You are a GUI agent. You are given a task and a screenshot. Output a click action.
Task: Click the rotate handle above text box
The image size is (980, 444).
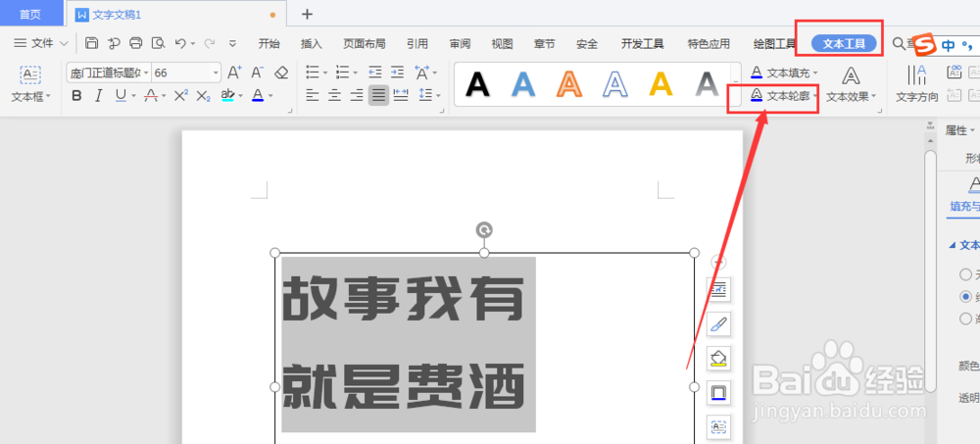484,230
